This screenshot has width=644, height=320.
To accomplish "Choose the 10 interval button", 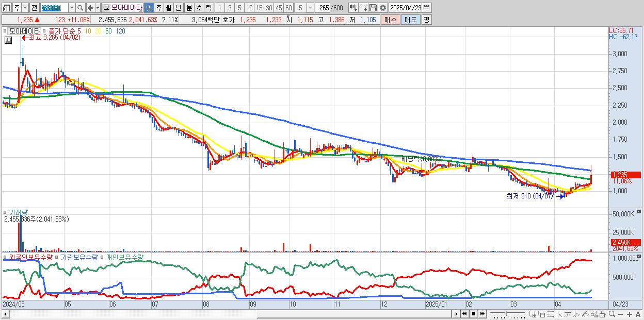I will tap(249, 8).
